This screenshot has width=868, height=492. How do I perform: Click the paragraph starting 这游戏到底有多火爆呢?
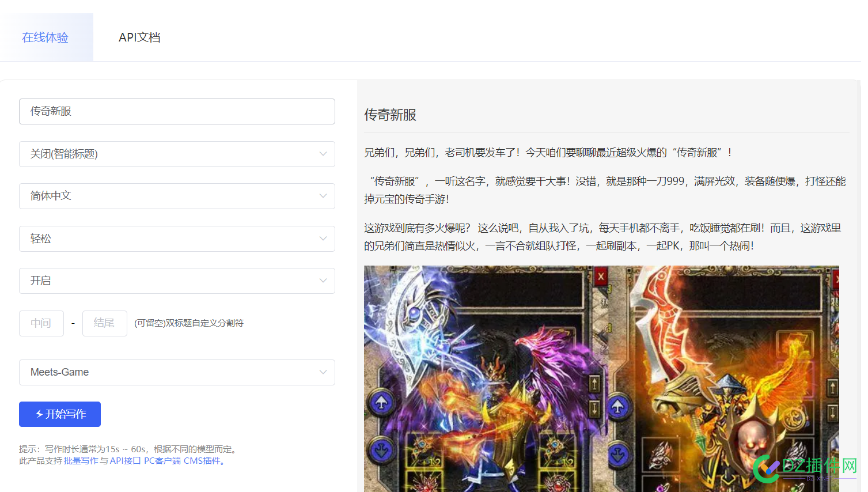point(602,237)
